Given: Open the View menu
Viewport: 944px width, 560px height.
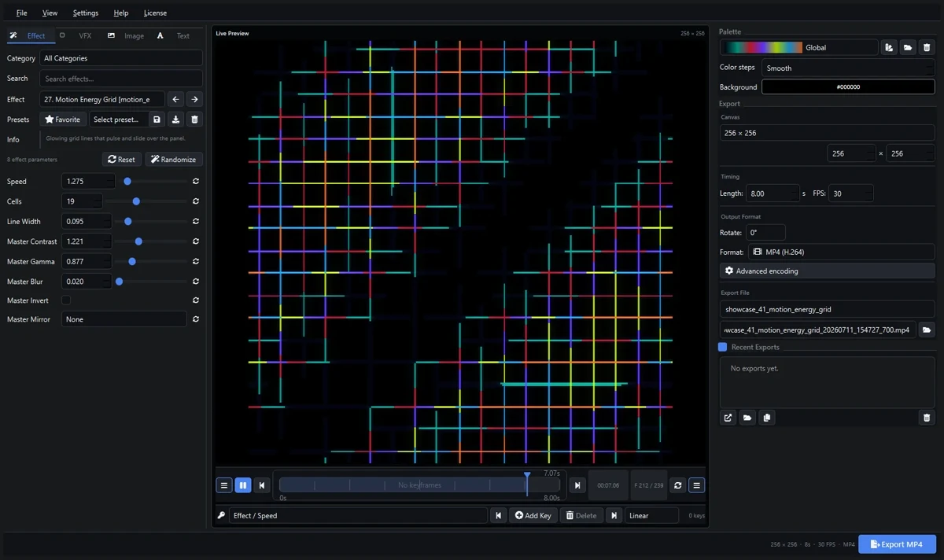Looking at the screenshot, I should [50, 13].
